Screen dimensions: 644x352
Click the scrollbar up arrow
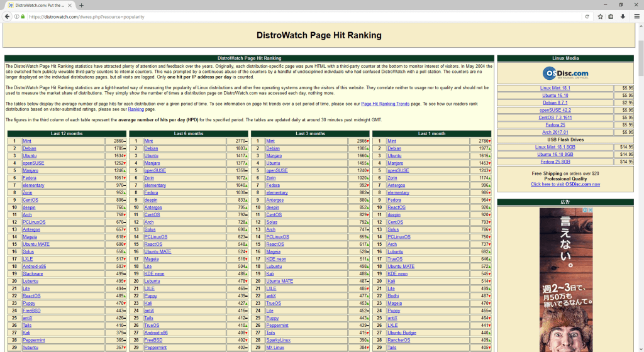(641, 26)
